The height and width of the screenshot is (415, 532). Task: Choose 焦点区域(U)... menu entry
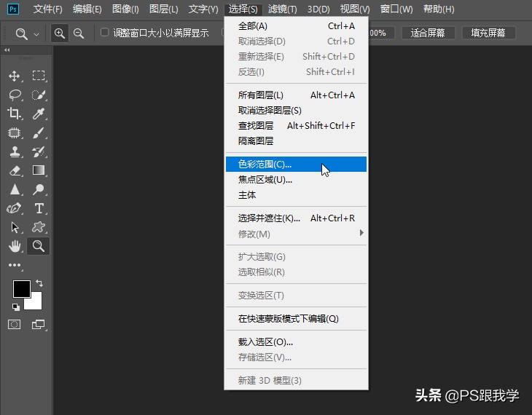click(296, 180)
